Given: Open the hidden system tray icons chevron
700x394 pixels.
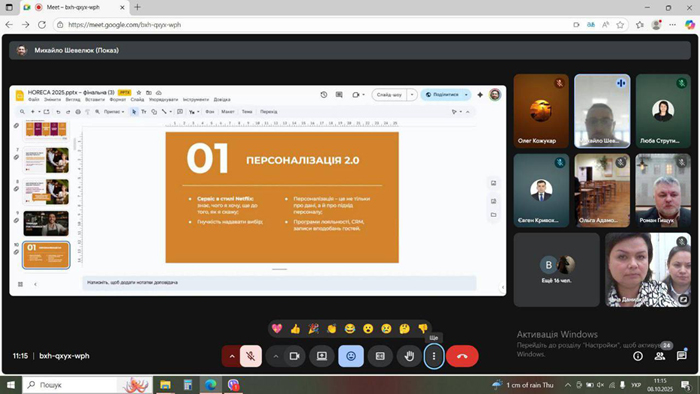Looking at the screenshot, I should pos(568,385).
